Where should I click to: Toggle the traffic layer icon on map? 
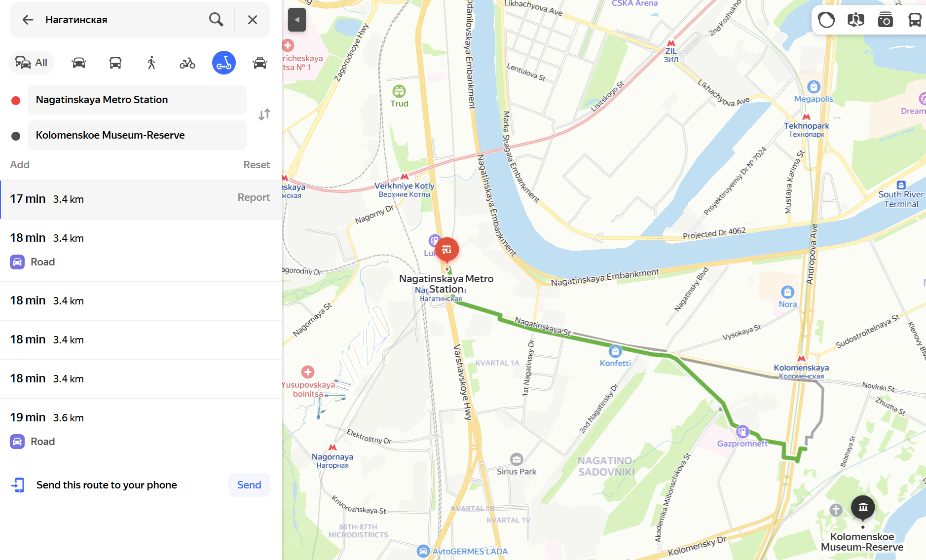pos(826,20)
